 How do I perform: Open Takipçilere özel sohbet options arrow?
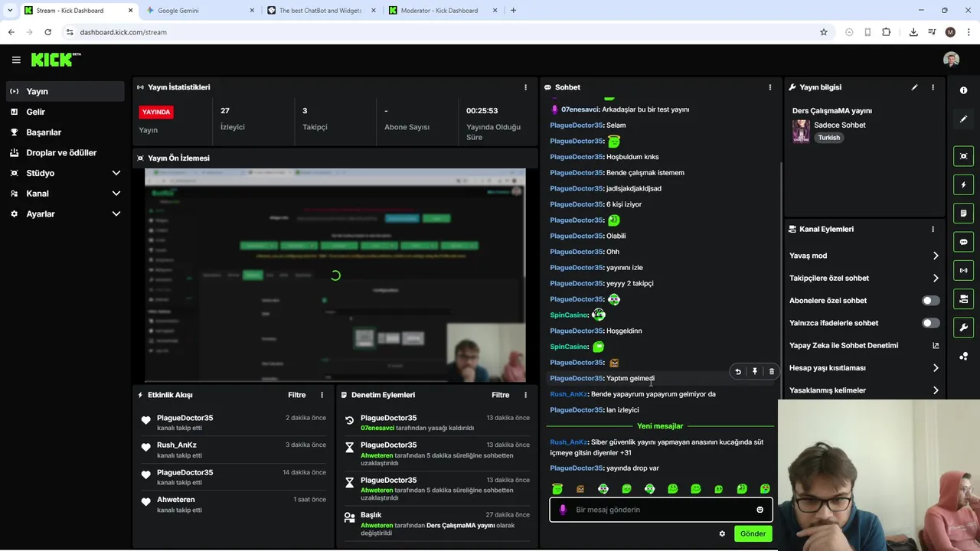pyautogui.click(x=935, y=278)
